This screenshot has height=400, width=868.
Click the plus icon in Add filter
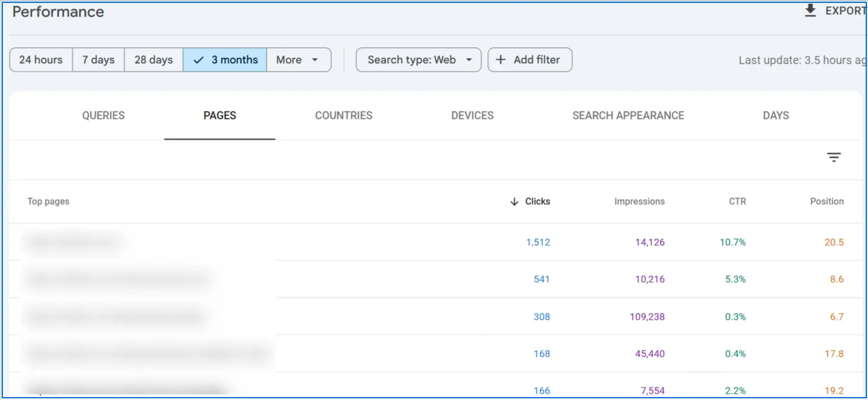pyautogui.click(x=501, y=60)
